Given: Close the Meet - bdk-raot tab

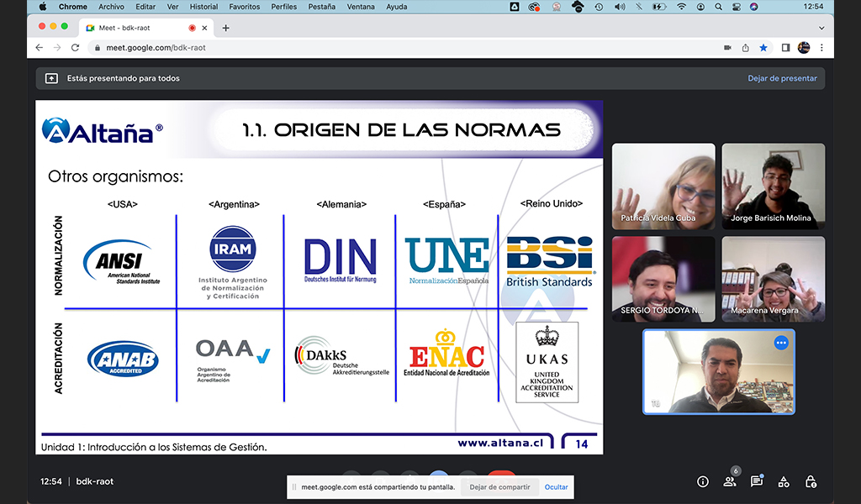Looking at the screenshot, I should pos(204,28).
